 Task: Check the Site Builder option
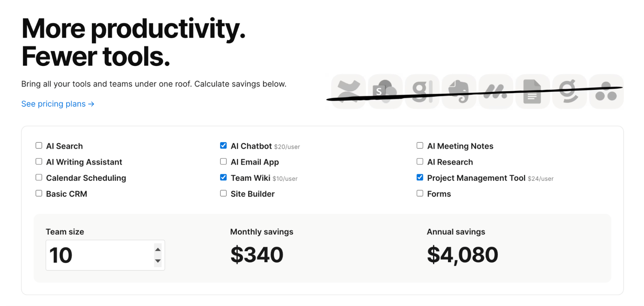[x=223, y=193]
